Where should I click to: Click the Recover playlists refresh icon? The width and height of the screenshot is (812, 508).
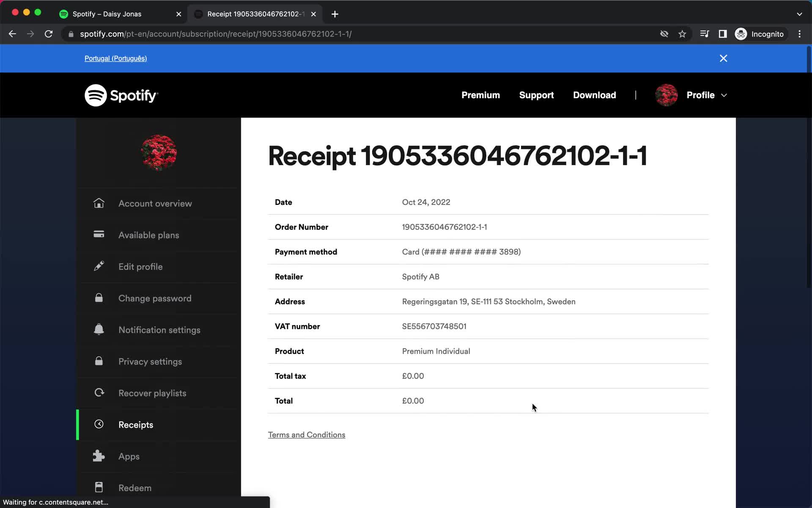click(x=98, y=393)
